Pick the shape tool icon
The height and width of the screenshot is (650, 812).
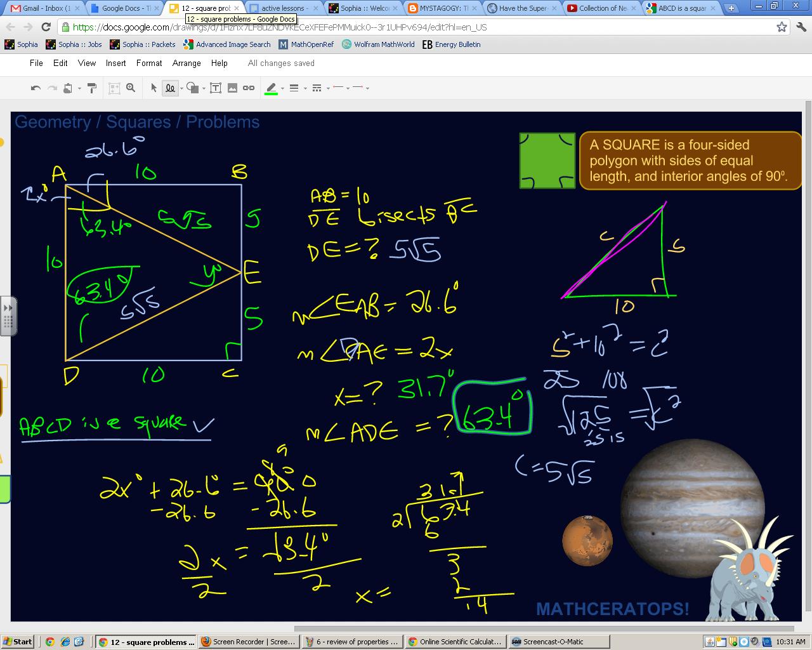(x=193, y=88)
